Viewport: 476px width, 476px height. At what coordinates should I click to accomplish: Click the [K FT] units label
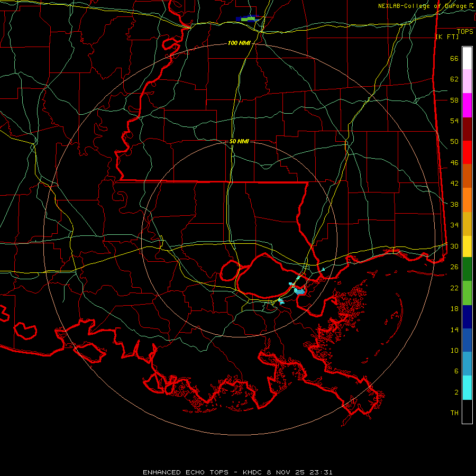click(x=447, y=37)
